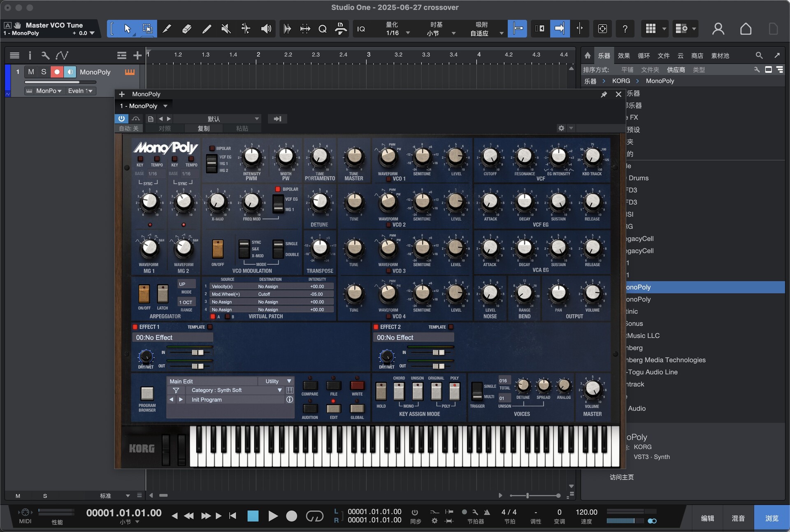Open snap 自适应 dropdown
Screen dimensions: 790x532
click(x=487, y=33)
